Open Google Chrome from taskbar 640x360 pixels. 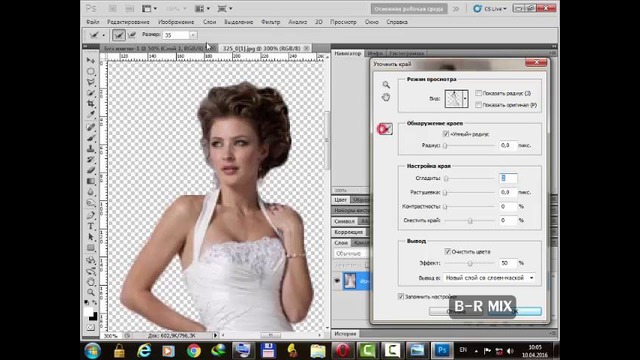pos(194,351)
